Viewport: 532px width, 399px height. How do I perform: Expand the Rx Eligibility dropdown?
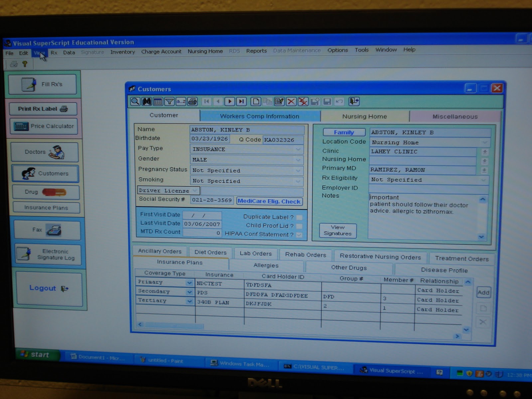(x=484, y=180)
